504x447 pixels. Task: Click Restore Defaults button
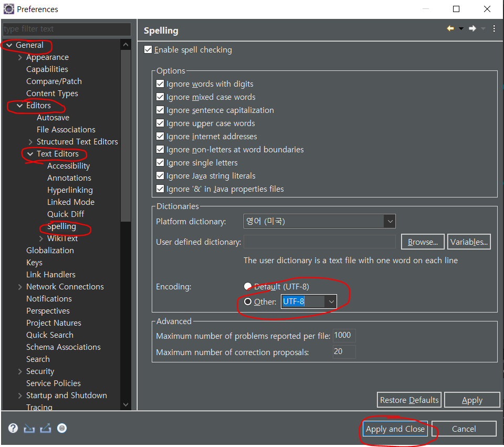coord(409,400)
